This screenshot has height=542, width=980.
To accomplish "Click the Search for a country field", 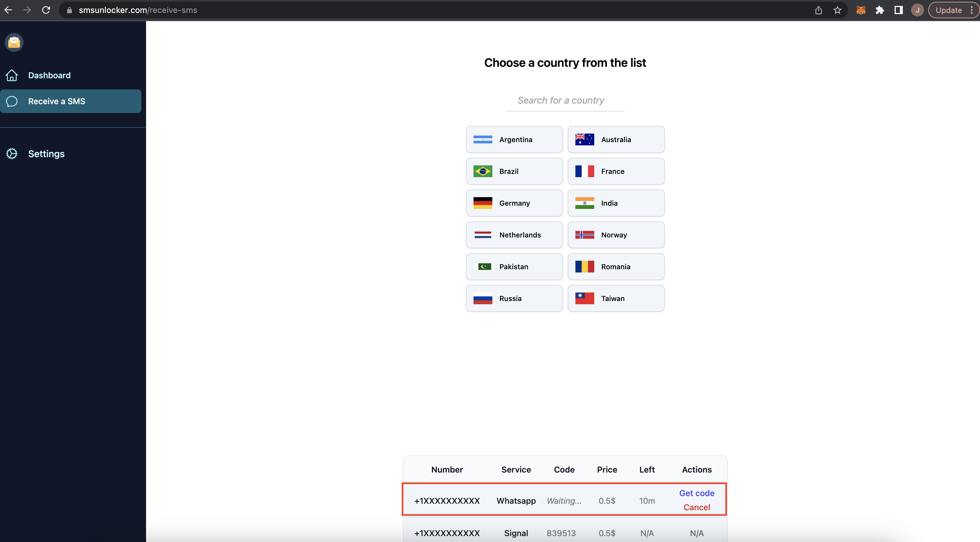I will (565, 100).
